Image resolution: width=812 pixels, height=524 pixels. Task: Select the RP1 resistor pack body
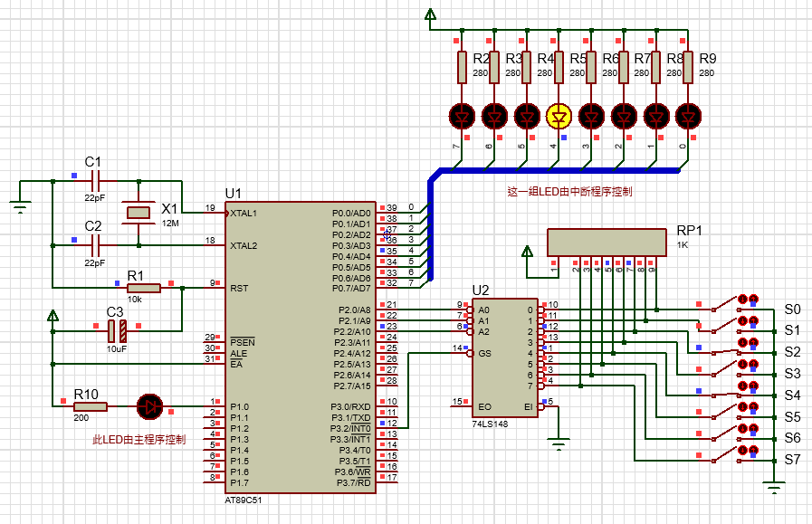(x=607, y=243)
